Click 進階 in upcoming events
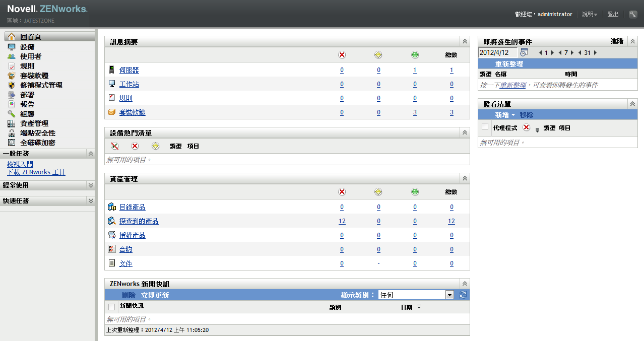The image size is (644, 341). click(x=617, y=41)
